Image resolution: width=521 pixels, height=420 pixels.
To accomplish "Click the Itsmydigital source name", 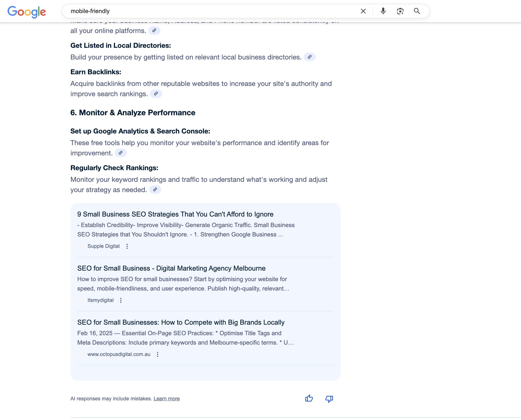I will 100,300.
